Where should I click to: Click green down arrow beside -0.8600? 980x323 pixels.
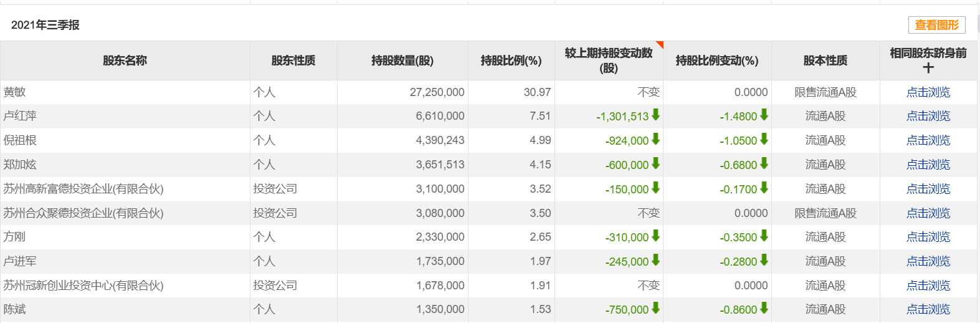(764, 309)
